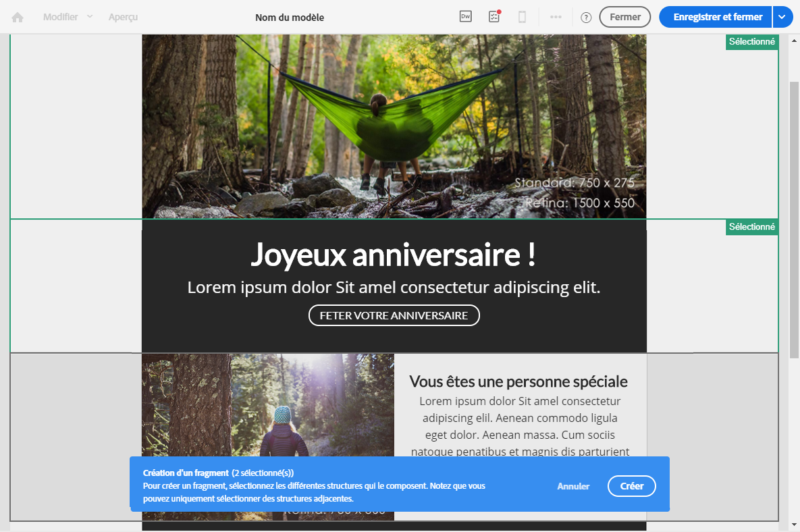The height and width of the screenshot is (532, 800).
Task: Open the Modifier menu
Action: (61, 17)
